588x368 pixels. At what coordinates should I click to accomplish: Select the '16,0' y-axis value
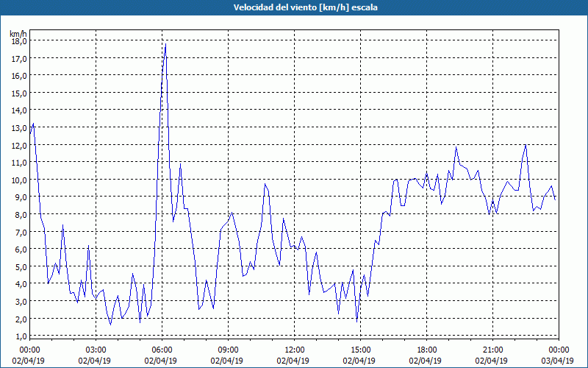pyautogui.click(x=19, y=76)
